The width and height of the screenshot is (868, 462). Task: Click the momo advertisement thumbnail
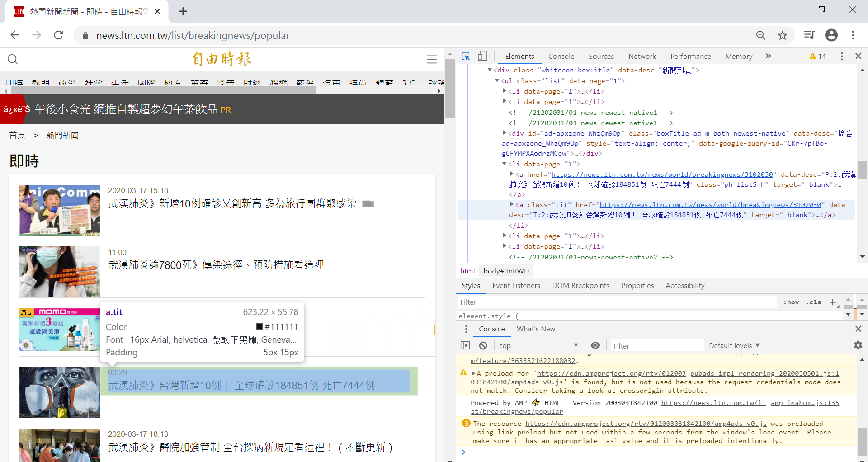coord(59,330)
